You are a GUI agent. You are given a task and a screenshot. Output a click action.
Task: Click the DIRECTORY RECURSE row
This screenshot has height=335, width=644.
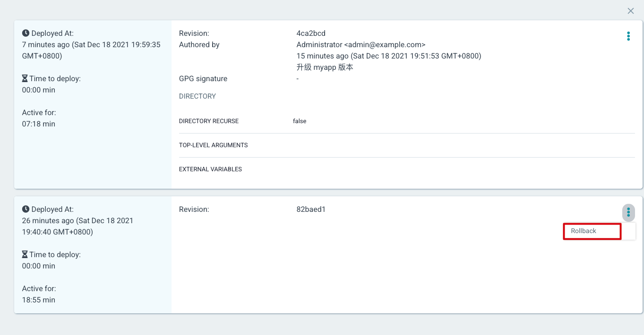(x=407, y=121)
